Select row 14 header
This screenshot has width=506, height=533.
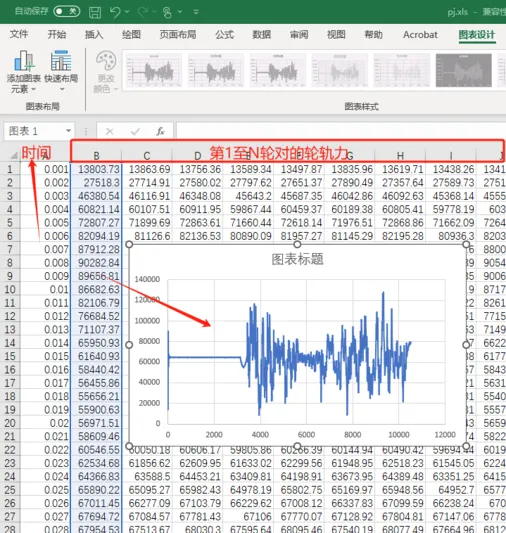click(10, 343)
